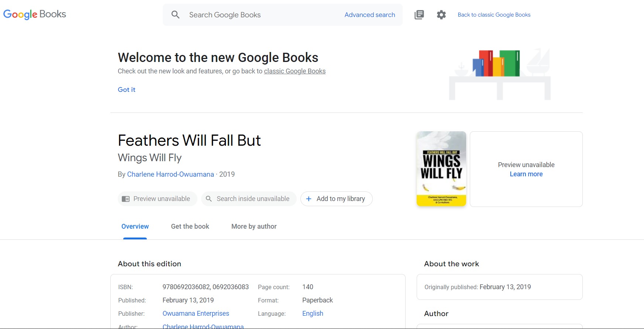This screenshot has width=644, height=329.
Task: Click the underlined classic Google Books link
Action: pos(295,71)
